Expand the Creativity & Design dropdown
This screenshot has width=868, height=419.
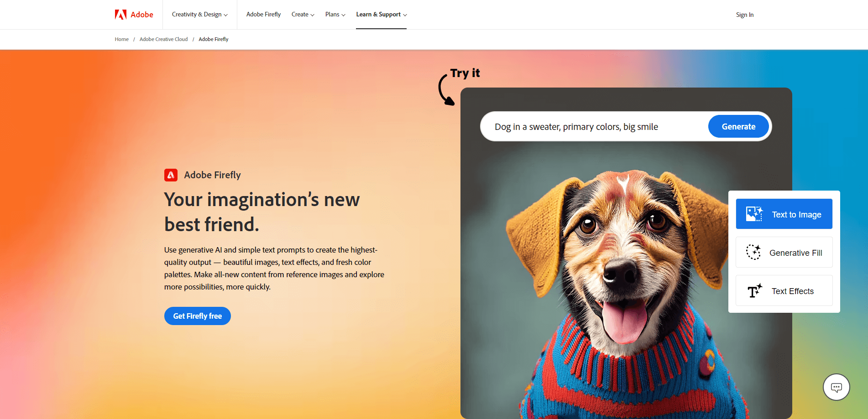coord(200,15)
